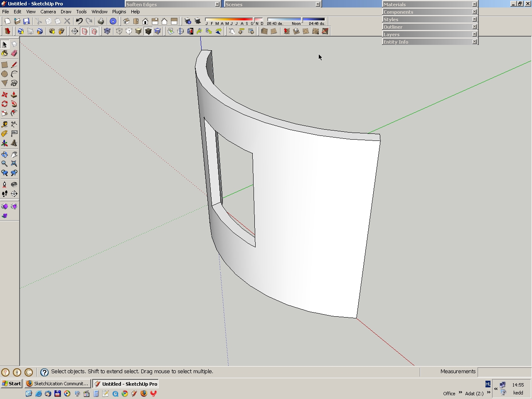This screenshot has height=399, width=532.
Task: Select the Line pencil tool
Action: pyautogui.click(x=14, y=65)
